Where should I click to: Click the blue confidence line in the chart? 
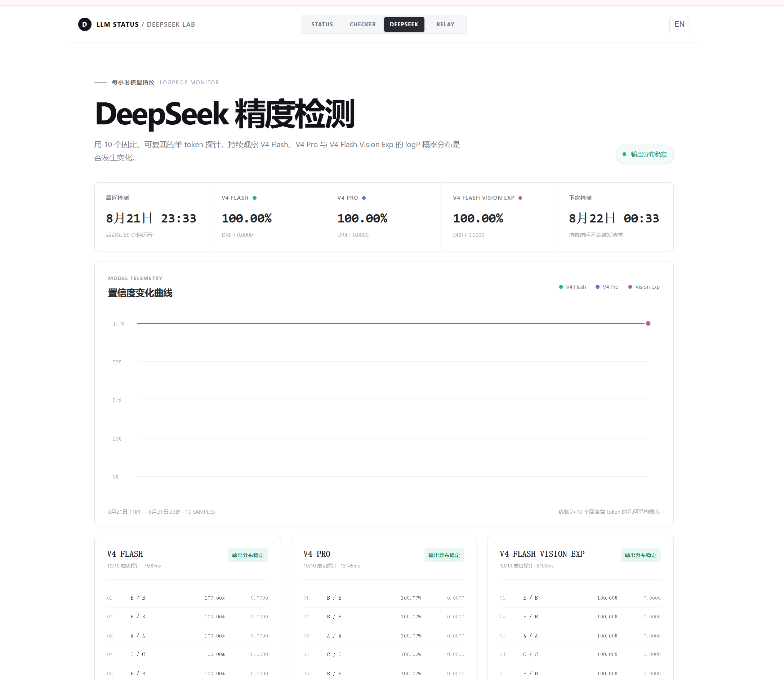click(x=391, y=323)
